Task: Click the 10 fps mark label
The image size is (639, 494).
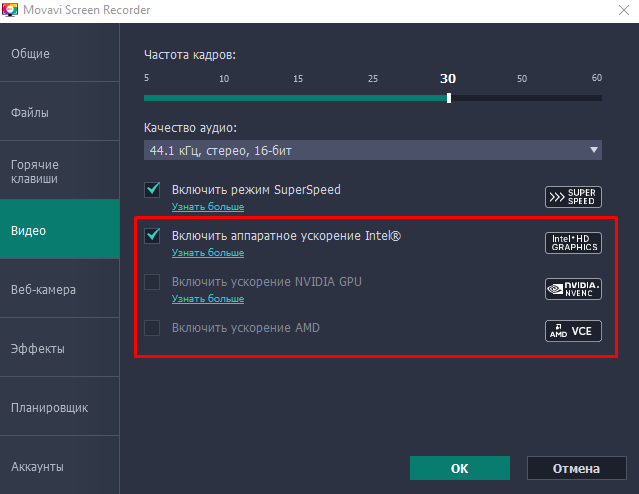Action: point(224,79)
